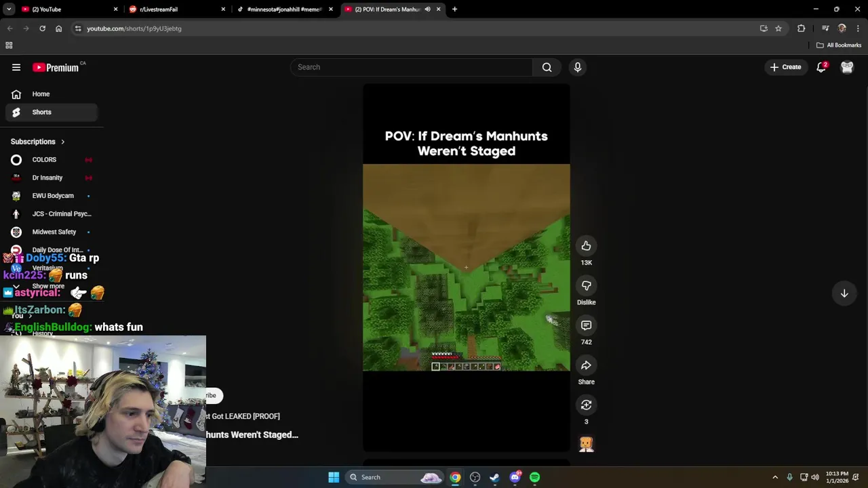
Task: Open Discord from the taskbar
Action: pos(515,477)
